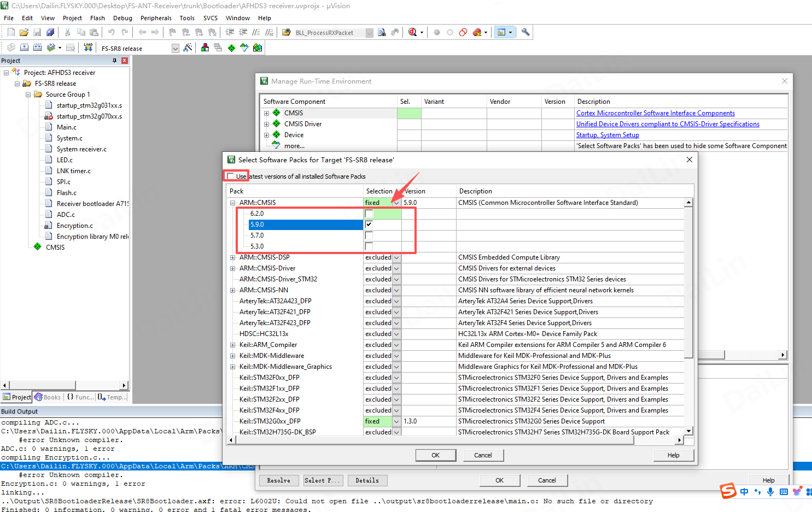Open the Project menu

point(72,18)
